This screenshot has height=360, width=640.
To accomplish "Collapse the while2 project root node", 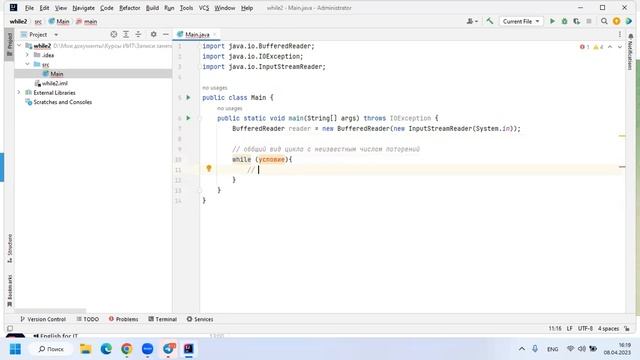I will [x=19, y=46].
